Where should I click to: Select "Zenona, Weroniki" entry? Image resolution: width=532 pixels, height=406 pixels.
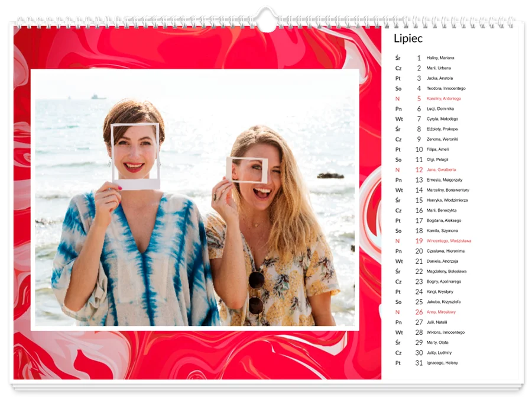click(442, 139)
